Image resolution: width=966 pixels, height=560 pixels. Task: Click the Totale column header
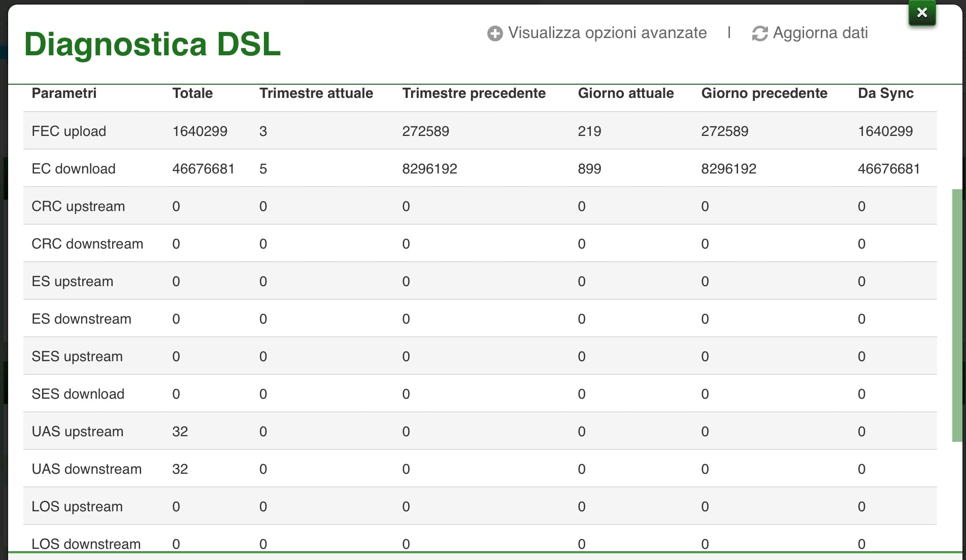point(192,93)
